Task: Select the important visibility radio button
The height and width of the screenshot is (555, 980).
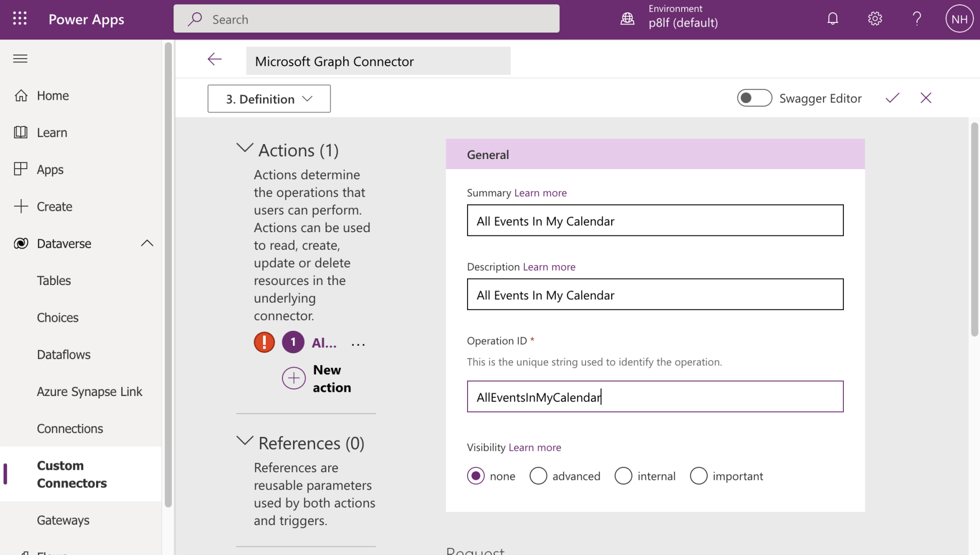Action: coord(698,475)
